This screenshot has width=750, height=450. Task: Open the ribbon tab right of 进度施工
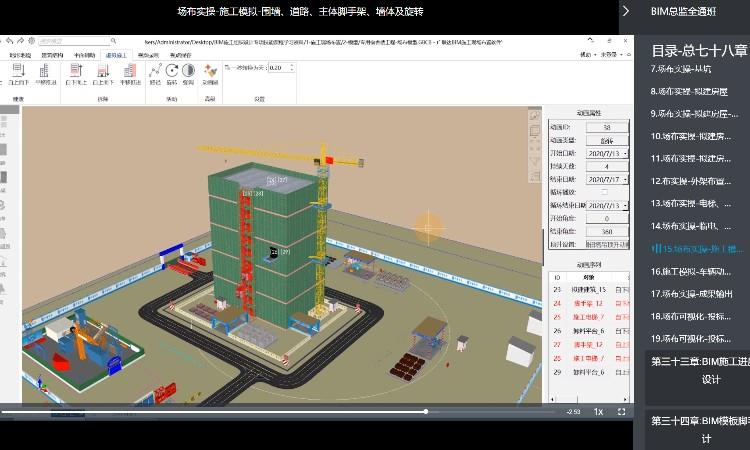coord(148,56)
